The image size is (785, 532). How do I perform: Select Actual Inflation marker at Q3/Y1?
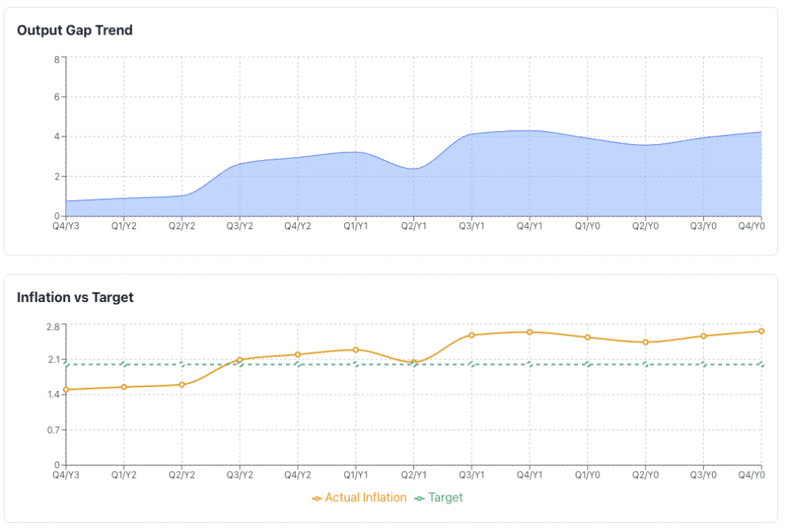coord(471,335)
